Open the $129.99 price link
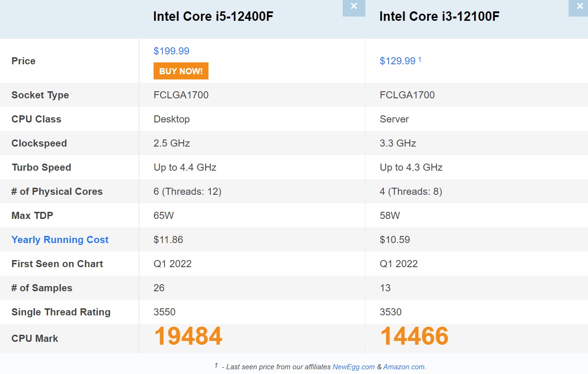 click(x=398, y=61)
